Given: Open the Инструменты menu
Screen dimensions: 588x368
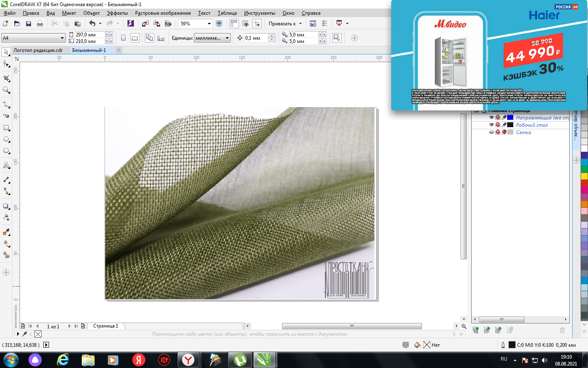Looking at the screenshot, I should (x=259, y=13).
